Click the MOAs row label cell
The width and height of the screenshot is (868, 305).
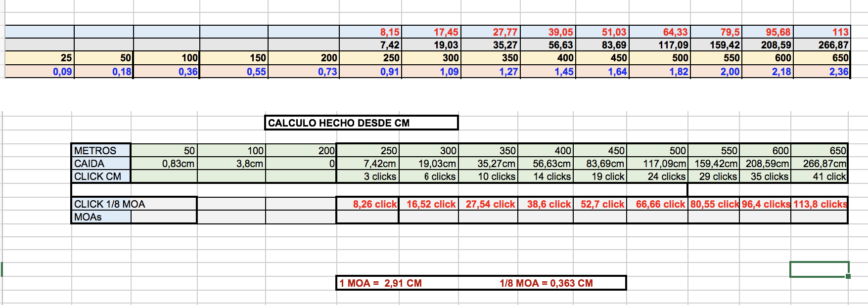point(101,217)
